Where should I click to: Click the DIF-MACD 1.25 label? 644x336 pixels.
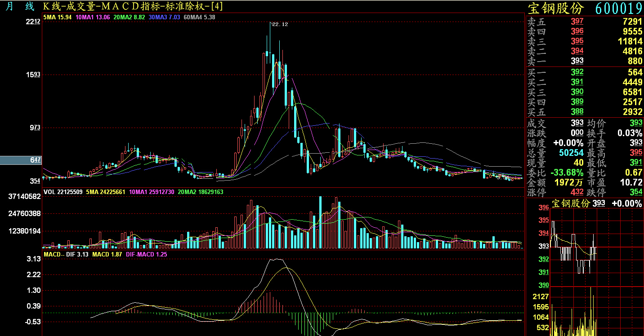click(147, 254)
